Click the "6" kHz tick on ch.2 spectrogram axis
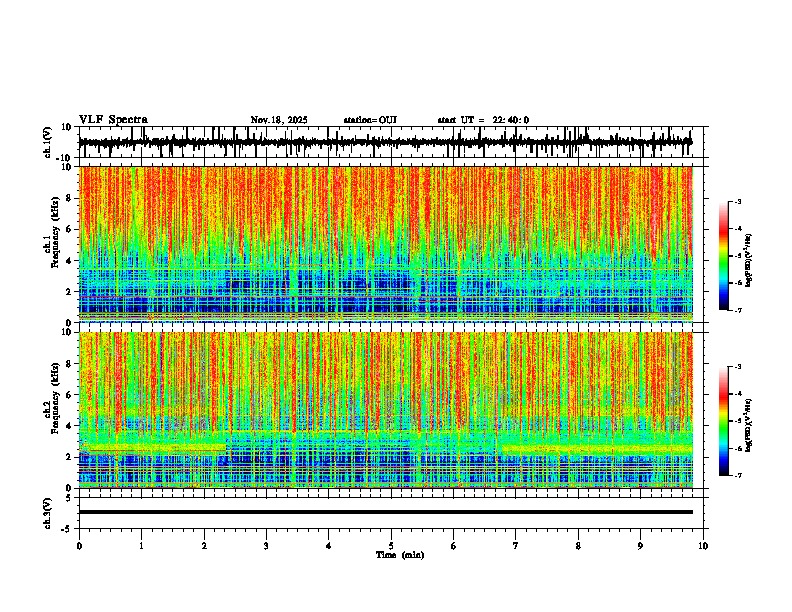The height and width of the screenshot is (612, 792). coord(70,395)
